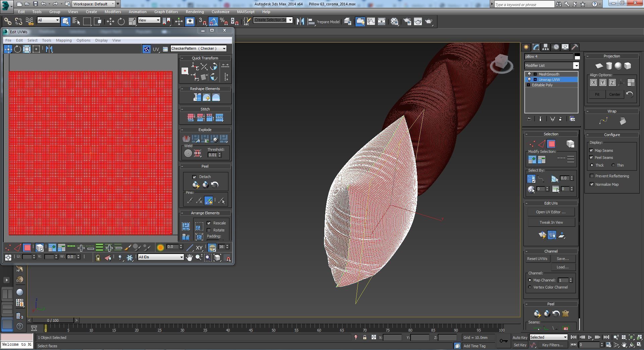Open the MAXScript menu
Image resolution: width=644 pixels, height=350 pixels.
click(246, 12)
